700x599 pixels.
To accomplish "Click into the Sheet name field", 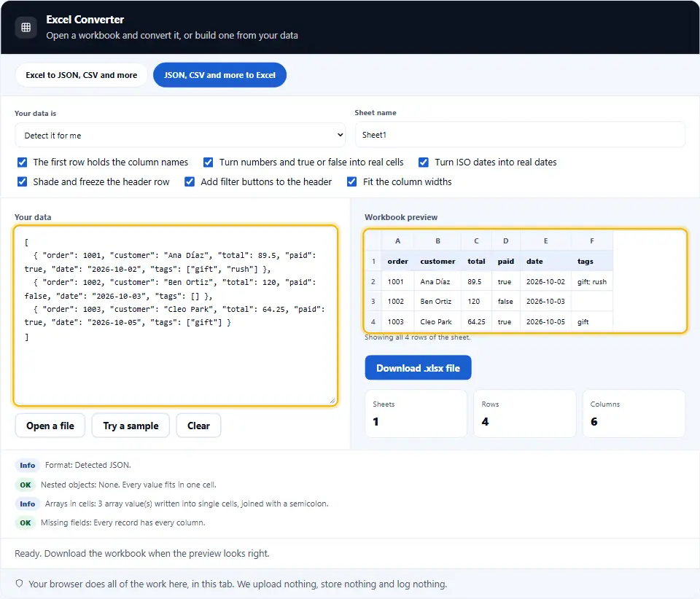I will (x=520, y=135).
